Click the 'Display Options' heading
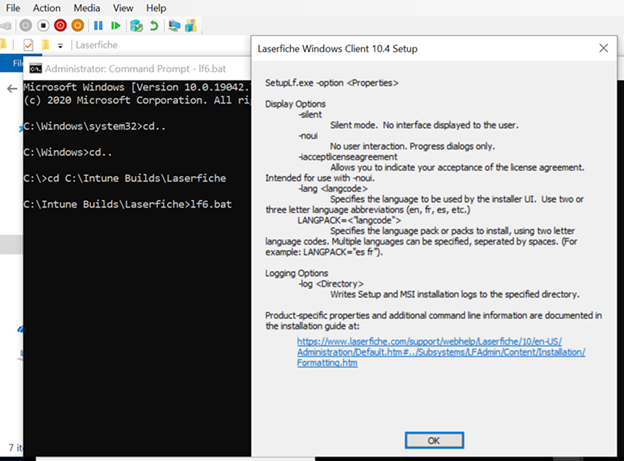 coord(295,104)
